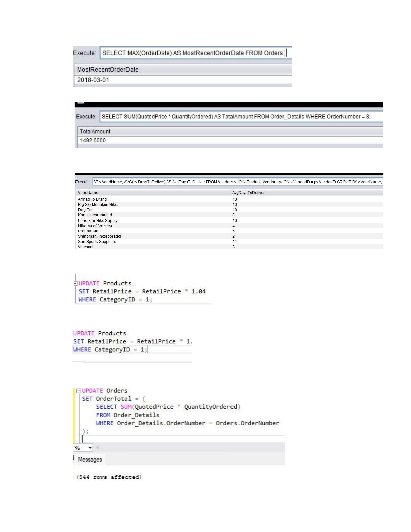Select the Nikoma of America row
This screenshot has height=532, width=411.
(x=230, y=226)
